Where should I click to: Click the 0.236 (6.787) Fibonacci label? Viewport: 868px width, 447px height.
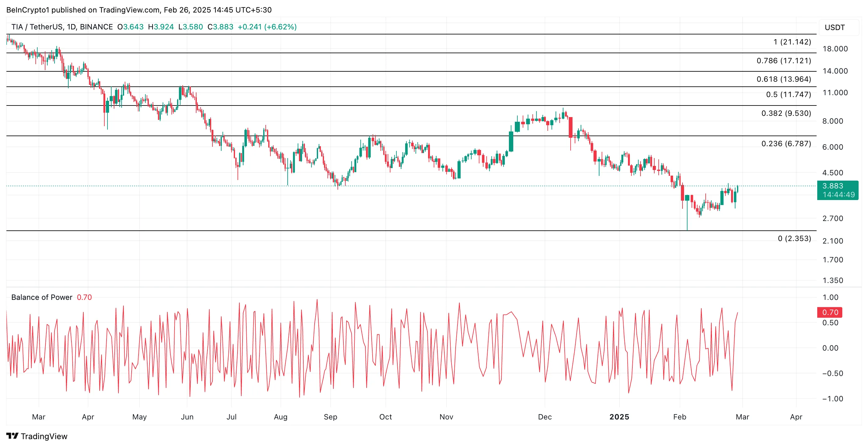pos(786,144)
